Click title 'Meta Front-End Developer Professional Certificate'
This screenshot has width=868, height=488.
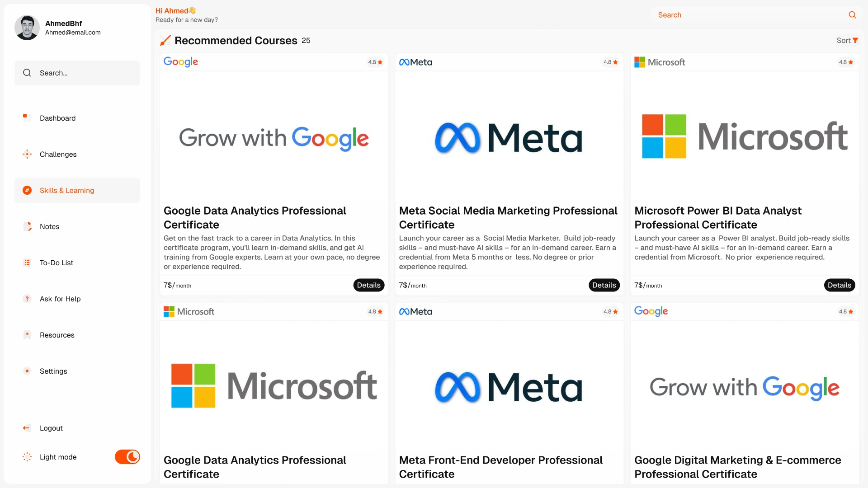click(x=501, y=467)
